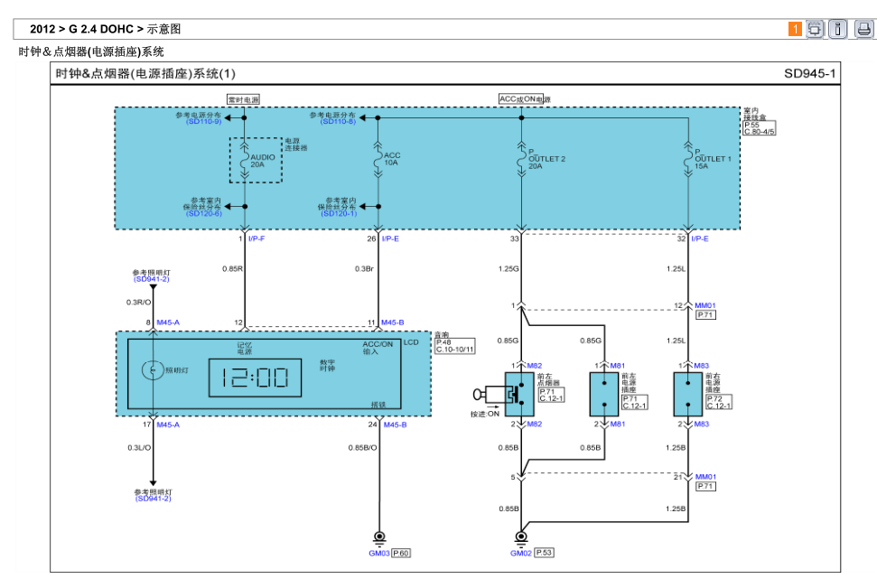Open the C.10-10/11 audio connector reference
Screen dimensions: 877x588
coord(455,350)
